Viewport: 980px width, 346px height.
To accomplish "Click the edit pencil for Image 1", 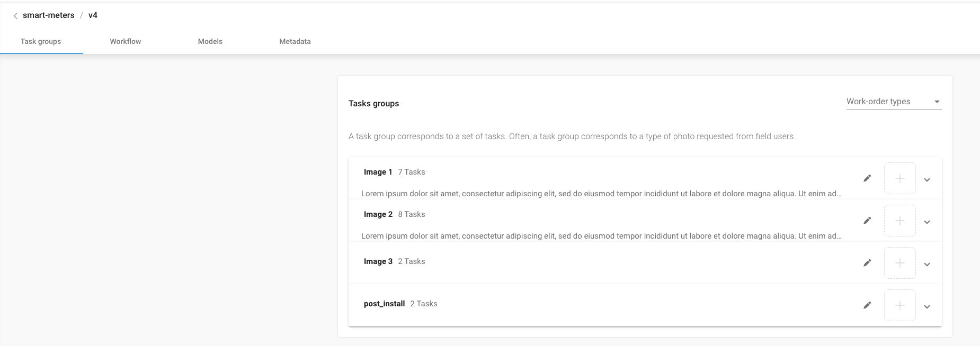I will pos(867,178).
